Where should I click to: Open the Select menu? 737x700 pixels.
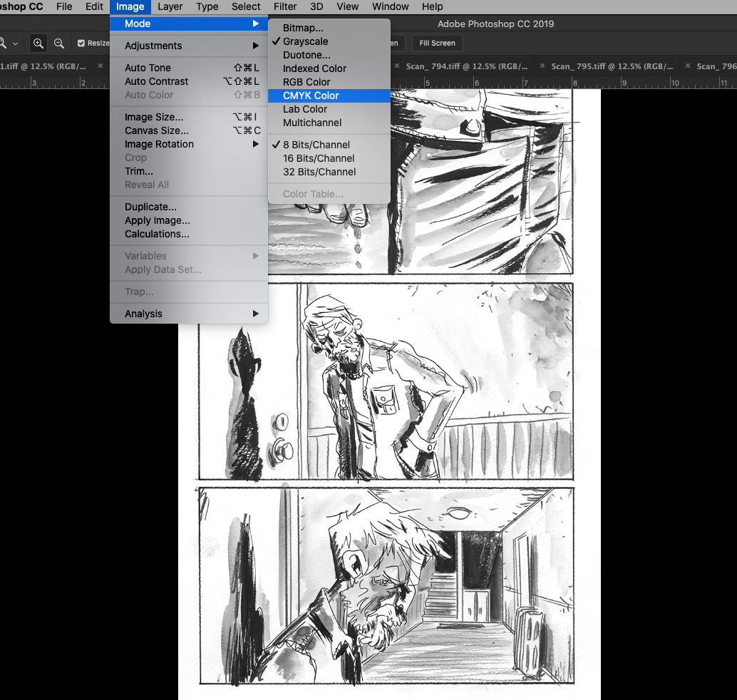point(246,6)
